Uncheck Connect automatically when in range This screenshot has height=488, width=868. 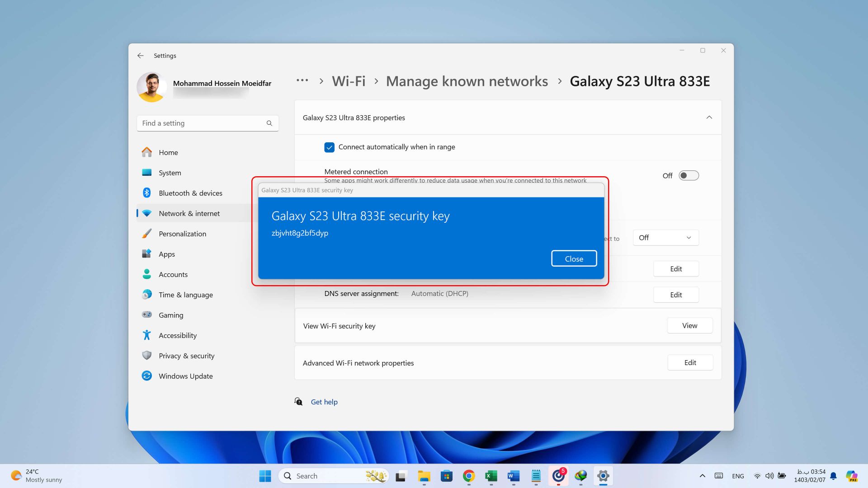click(329, 147)
